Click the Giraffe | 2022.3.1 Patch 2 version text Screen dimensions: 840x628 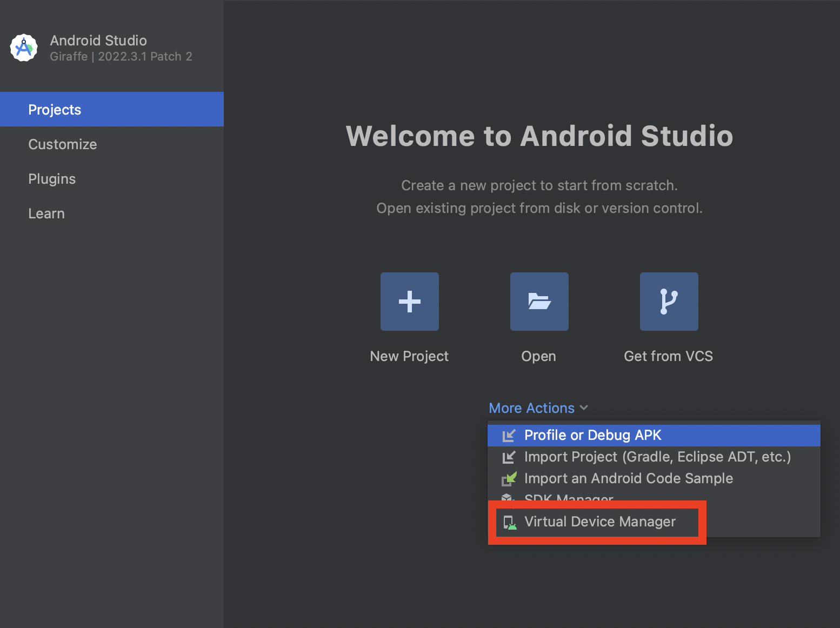121,56
